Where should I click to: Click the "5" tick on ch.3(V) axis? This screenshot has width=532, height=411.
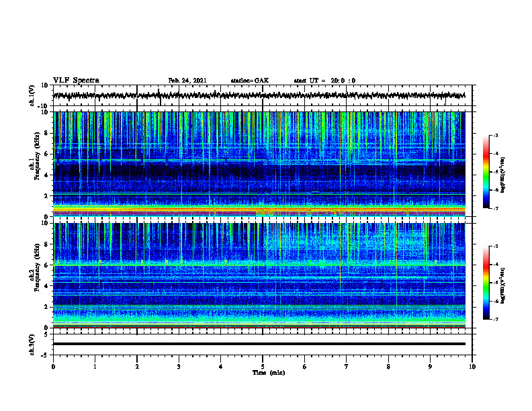point(46,334)
